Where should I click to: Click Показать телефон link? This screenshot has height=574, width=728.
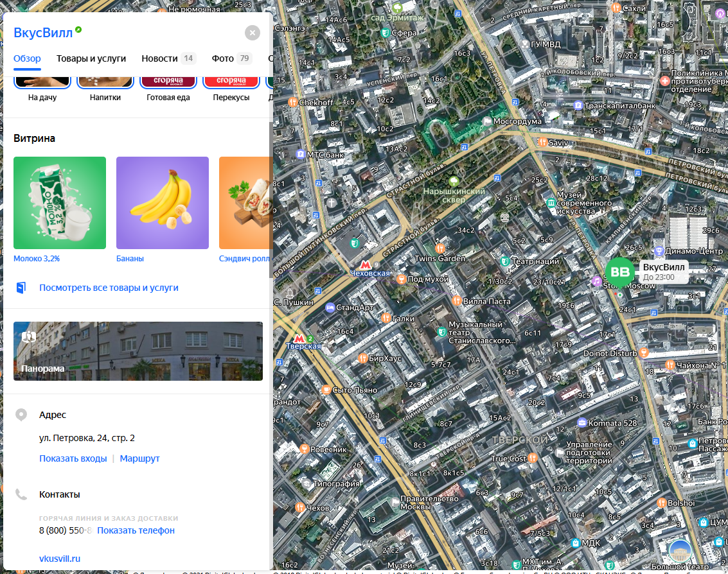point(136,530)
